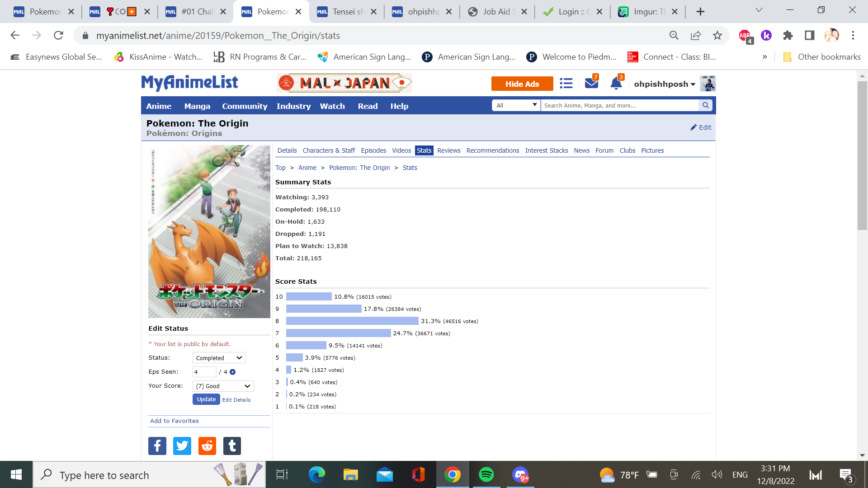Screen dimensions: 868x488
Task: Switch to the Interest Stacks tab
Action: [x=547, y=150]
